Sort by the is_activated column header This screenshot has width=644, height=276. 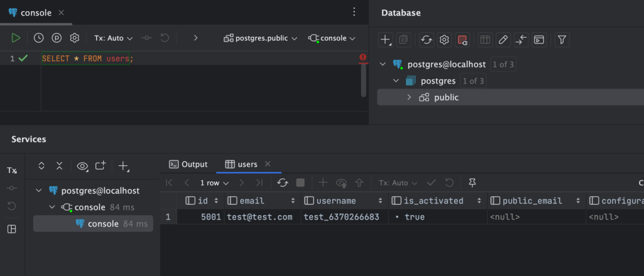point(438,201)
